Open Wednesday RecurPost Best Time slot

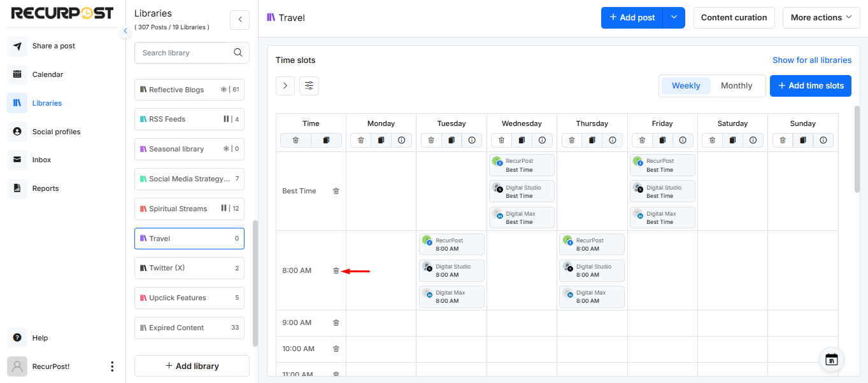[522, 165]
